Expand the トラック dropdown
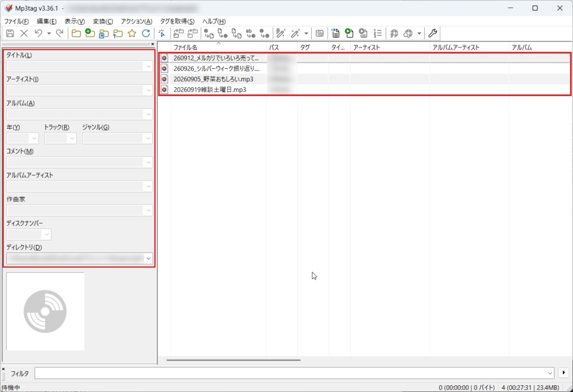Viewport: 573px width, 392px height. [x=72, y=139]
